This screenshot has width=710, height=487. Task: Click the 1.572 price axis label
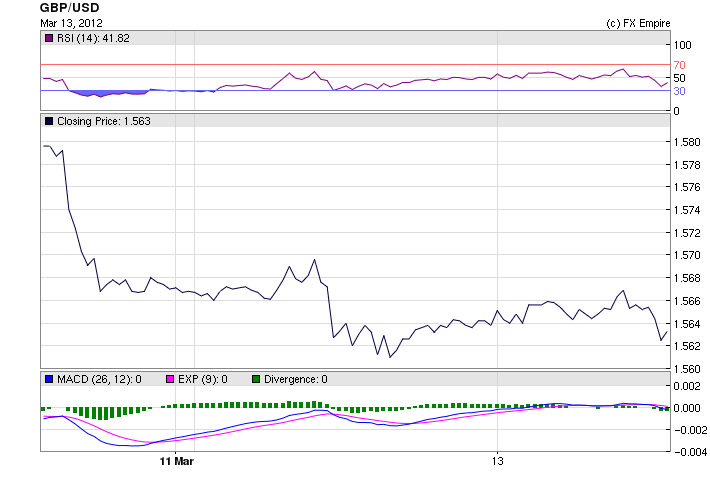(x=687, y=233)
